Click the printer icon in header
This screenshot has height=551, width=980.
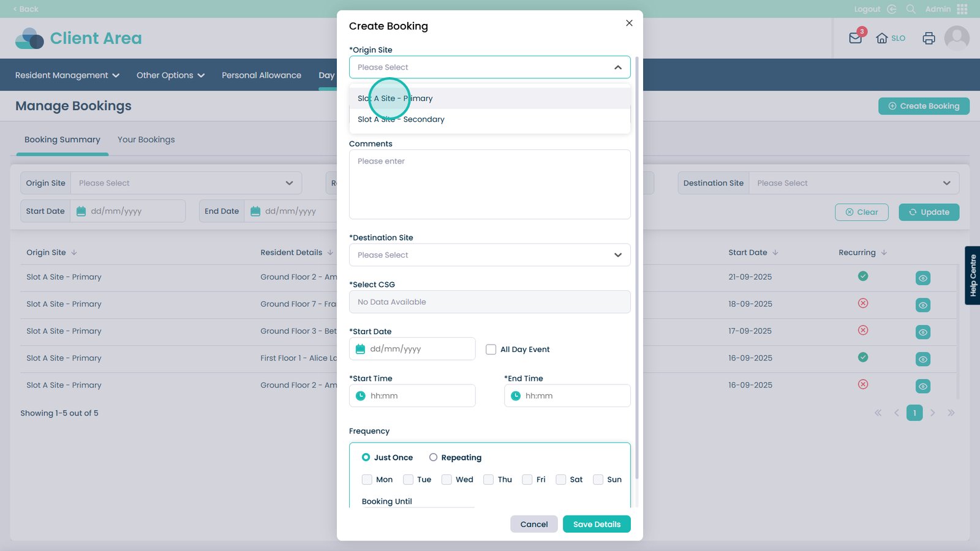[929, 38]
